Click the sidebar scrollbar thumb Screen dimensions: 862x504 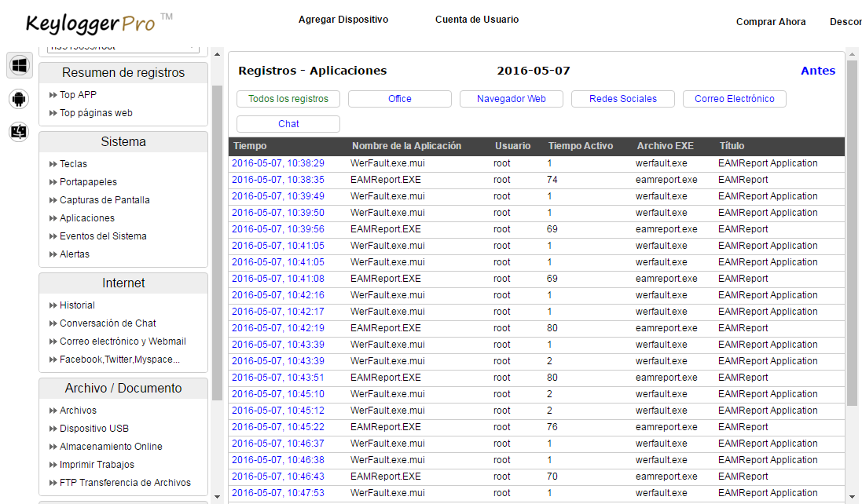tap(217, 243)
